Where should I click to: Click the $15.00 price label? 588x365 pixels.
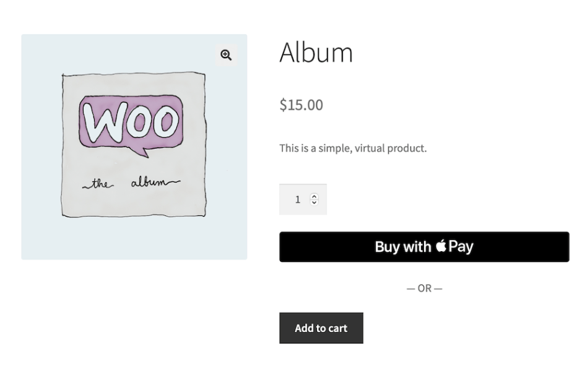point(301,105)
